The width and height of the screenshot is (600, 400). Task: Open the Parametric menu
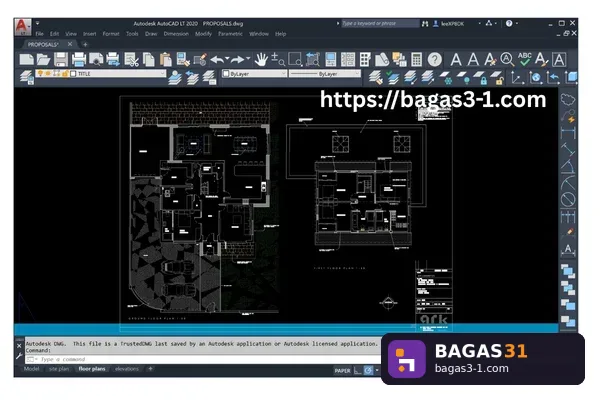coord(230,34)
